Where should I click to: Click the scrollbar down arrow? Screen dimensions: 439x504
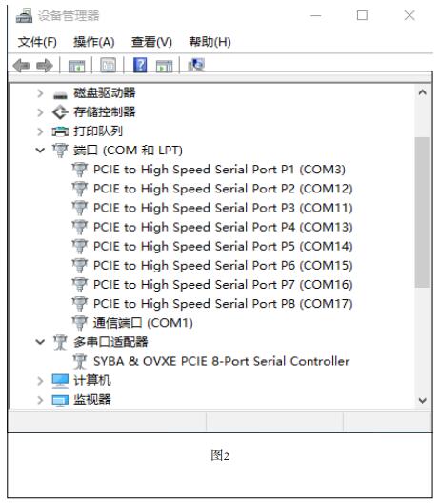(x=423, y=401)
